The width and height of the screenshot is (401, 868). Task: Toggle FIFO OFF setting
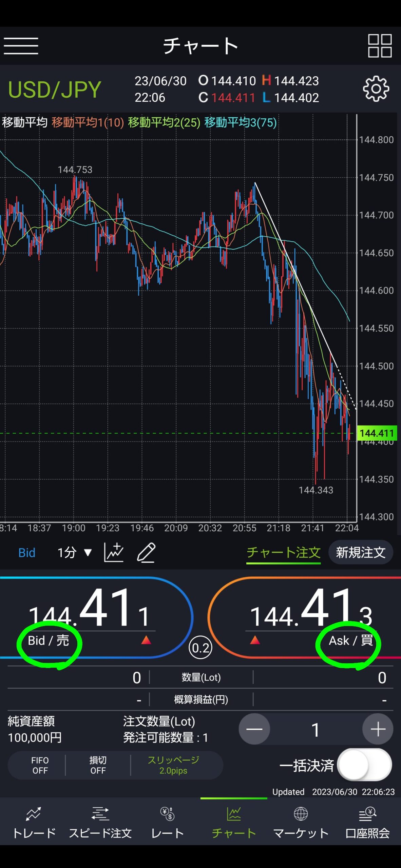point(40,765)
